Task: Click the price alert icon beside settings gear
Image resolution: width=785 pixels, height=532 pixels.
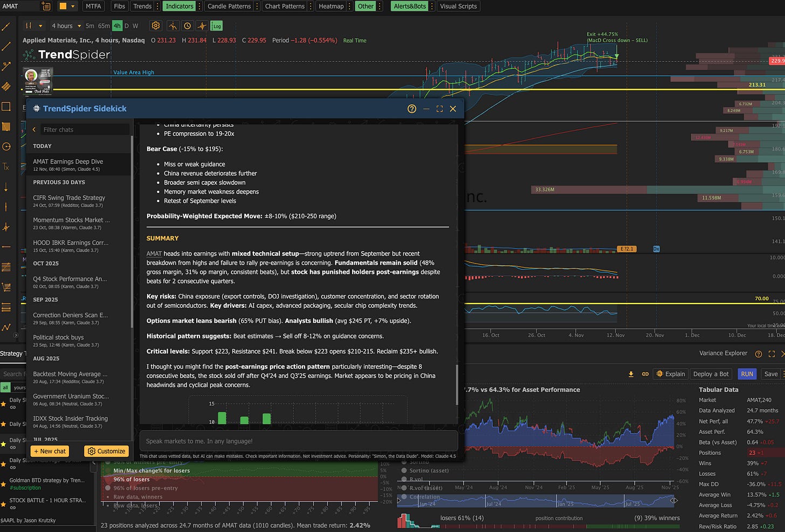Action: pyautogui.click(x=173, y=26)
